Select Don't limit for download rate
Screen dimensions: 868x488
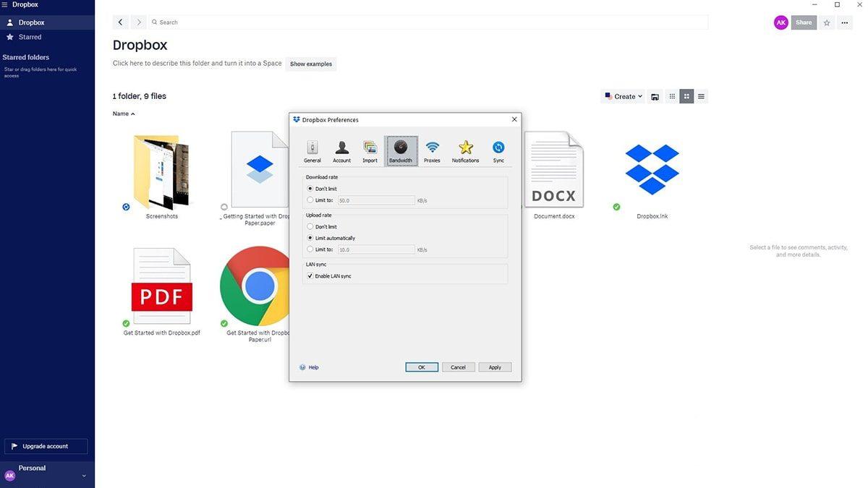click(310, 188)
